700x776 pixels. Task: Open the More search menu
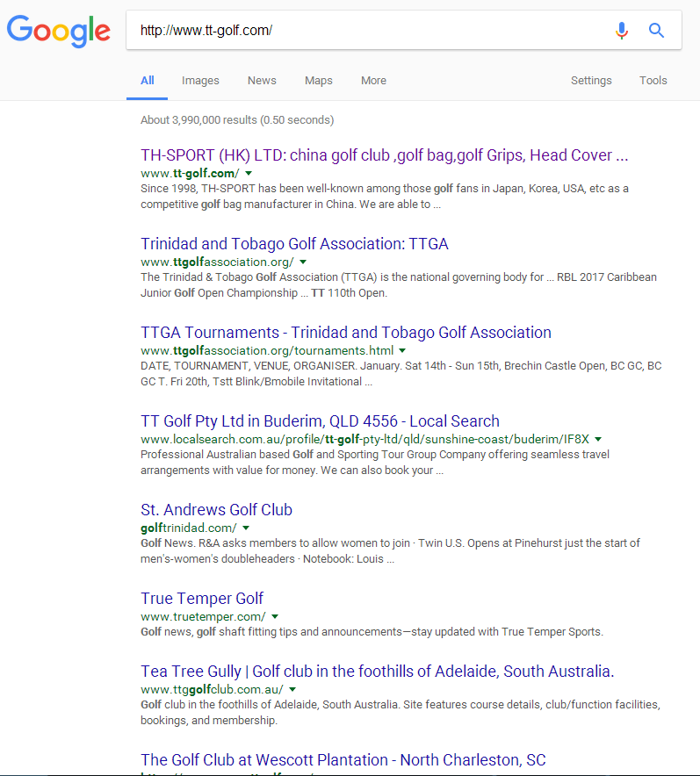(373, 80)
